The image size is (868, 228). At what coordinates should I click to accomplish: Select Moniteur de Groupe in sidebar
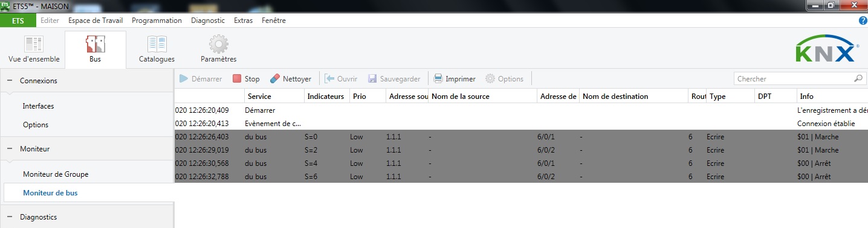point(56,174)
